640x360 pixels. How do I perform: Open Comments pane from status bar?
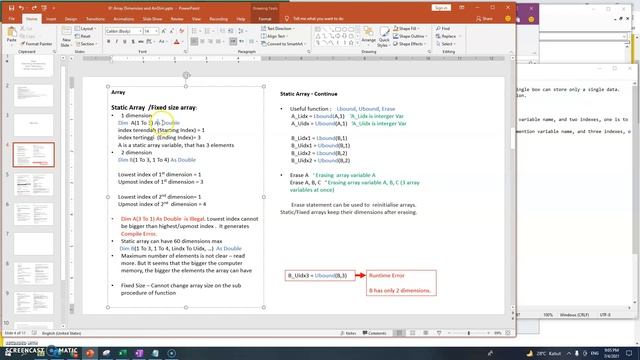point(374,333)
